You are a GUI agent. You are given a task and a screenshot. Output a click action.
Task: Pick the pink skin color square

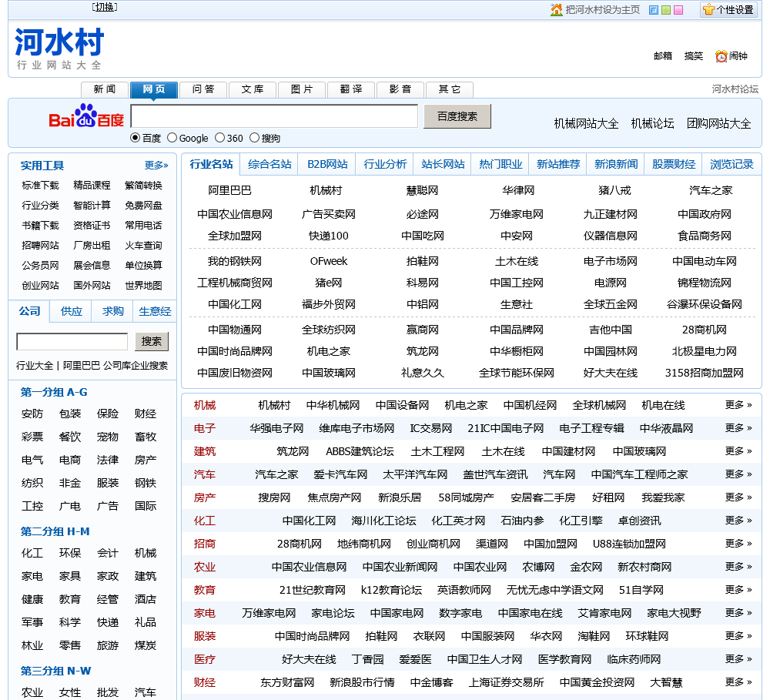pyautogui.click(x=678, y=10)
